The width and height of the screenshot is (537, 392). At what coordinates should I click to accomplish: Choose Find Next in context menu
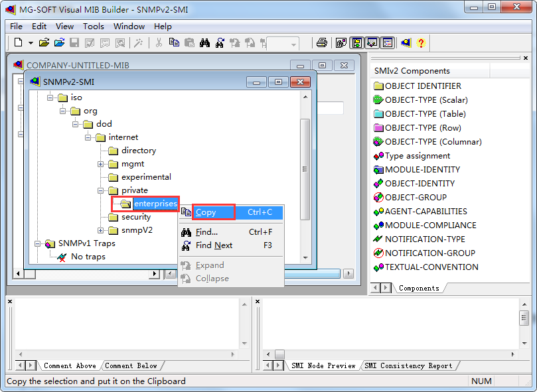[214, 245]
